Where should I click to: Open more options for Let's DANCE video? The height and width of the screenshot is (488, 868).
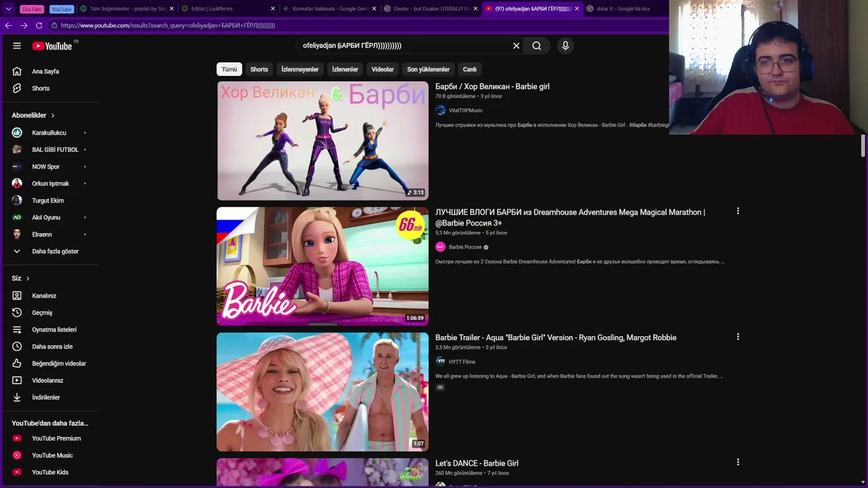[738, 462]
